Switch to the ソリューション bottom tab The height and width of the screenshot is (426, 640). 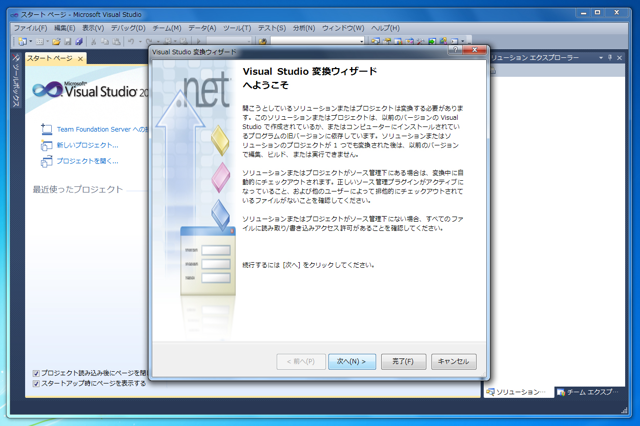(519, 393)
